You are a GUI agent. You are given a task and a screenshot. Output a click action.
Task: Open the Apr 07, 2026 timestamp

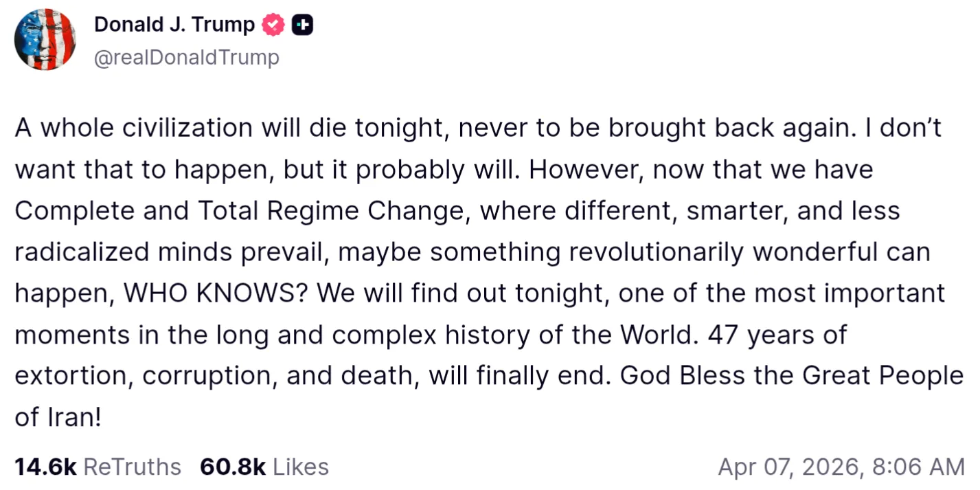(x=841, y=467)
